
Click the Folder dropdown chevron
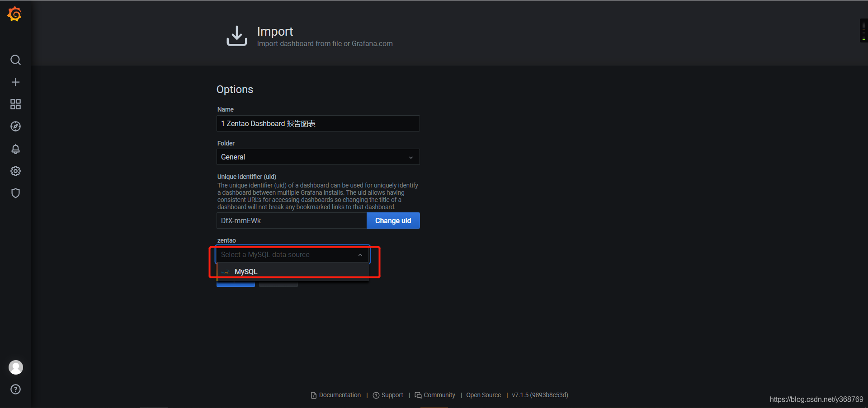(411, 157)
